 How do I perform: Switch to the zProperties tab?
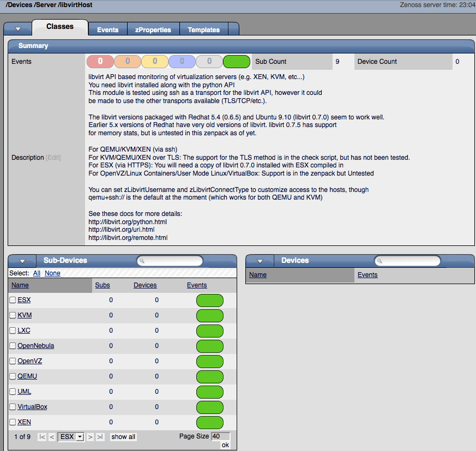154,29
